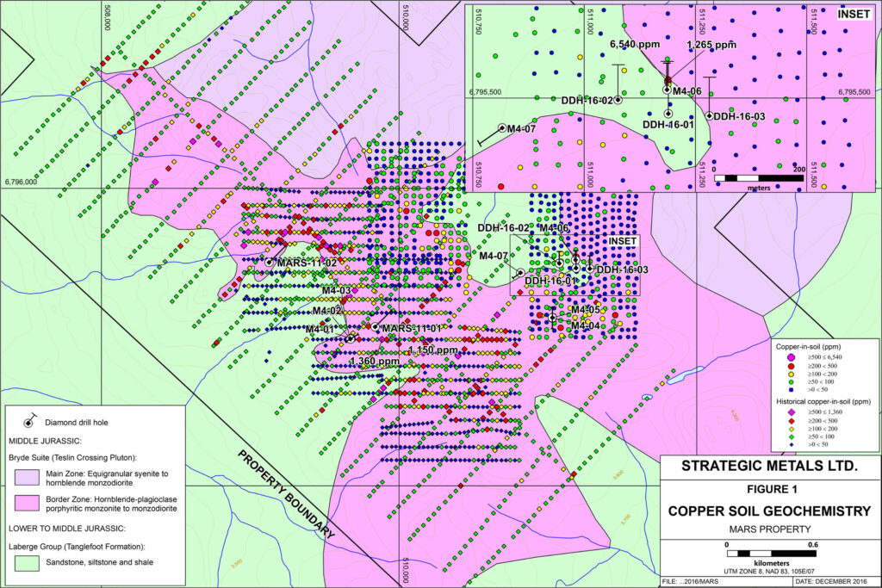
Task: Click the STRATEGIC METALS LTD. title
Action: (x=769, y=466)
